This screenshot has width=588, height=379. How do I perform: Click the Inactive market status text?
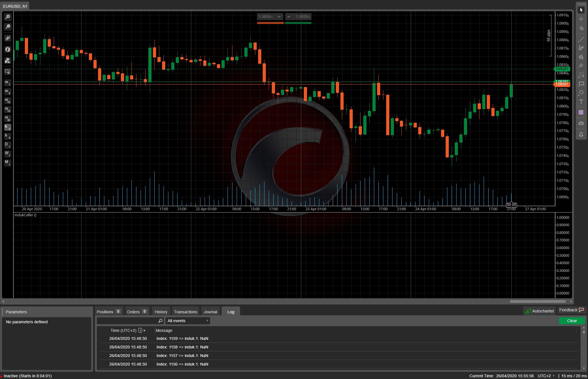click(x=28, y=376)
